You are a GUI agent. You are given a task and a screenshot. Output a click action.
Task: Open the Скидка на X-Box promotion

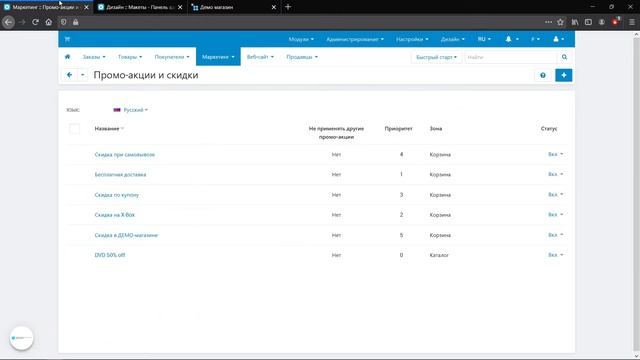pyautogui.click(x=114, y=215)
